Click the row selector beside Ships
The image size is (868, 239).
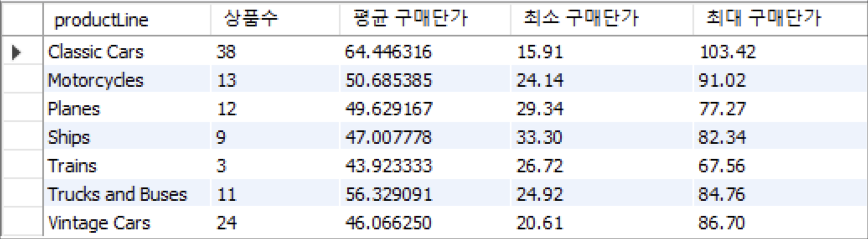tap(22, 137)
